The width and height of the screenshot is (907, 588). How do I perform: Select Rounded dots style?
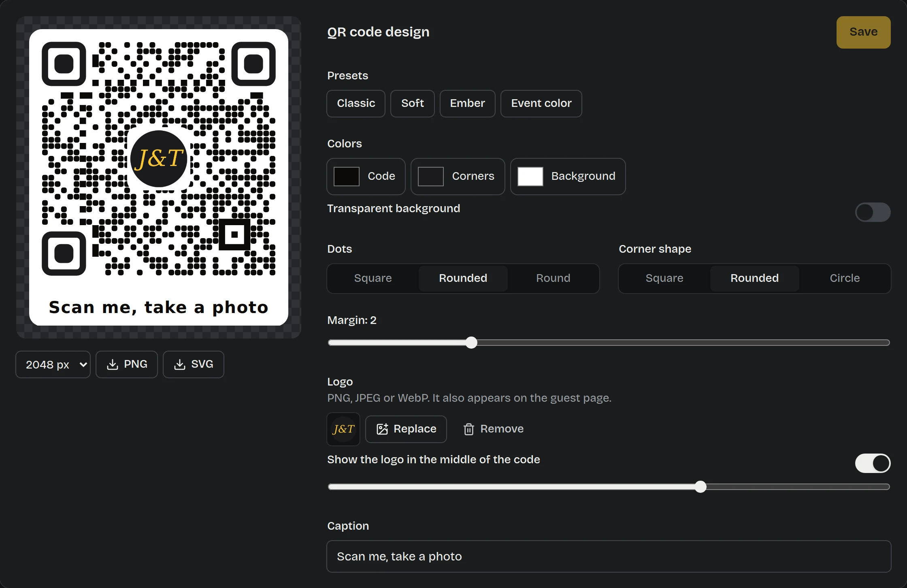[x=463, y=278]
